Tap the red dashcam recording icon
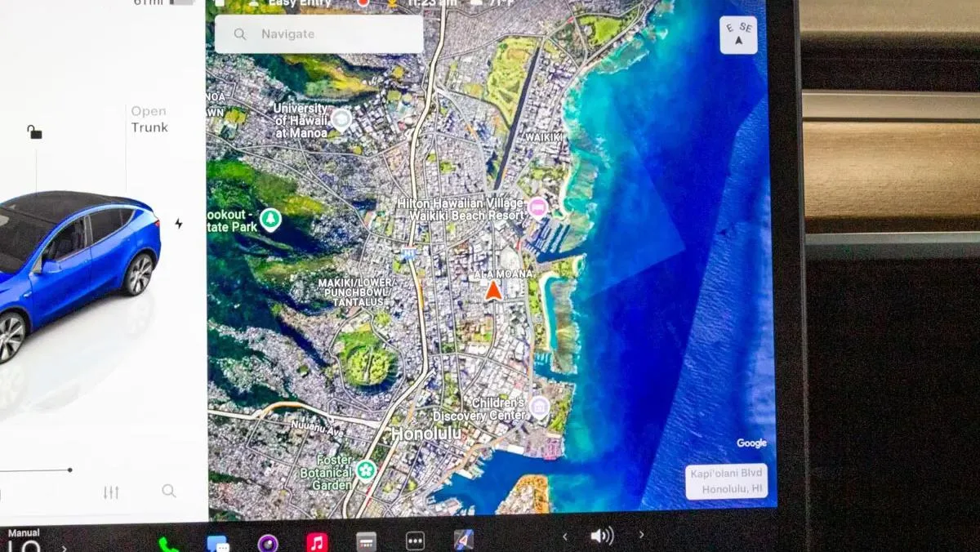The height and width of the screenshot is (552, 980). point(363,2)
